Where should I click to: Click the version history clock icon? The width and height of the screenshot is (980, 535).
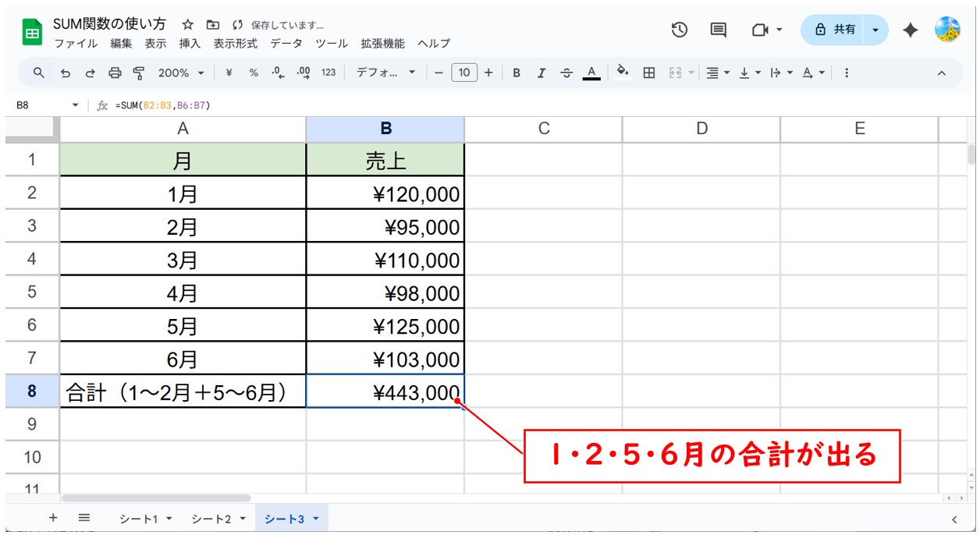680,30
